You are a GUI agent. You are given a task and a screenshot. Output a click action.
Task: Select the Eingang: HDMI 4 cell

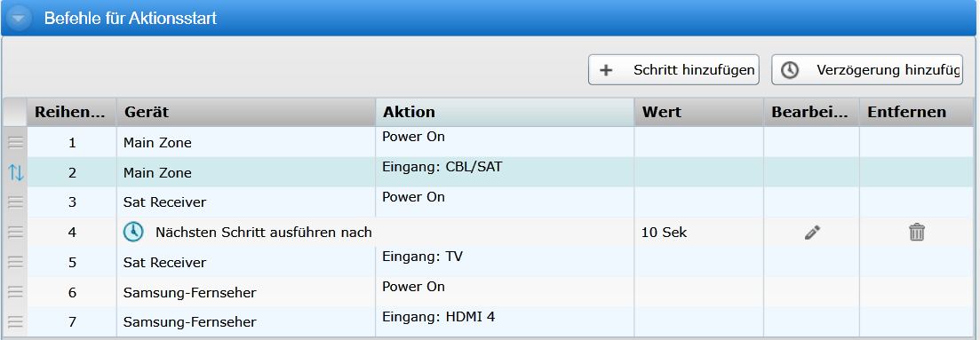pos(505,322)
